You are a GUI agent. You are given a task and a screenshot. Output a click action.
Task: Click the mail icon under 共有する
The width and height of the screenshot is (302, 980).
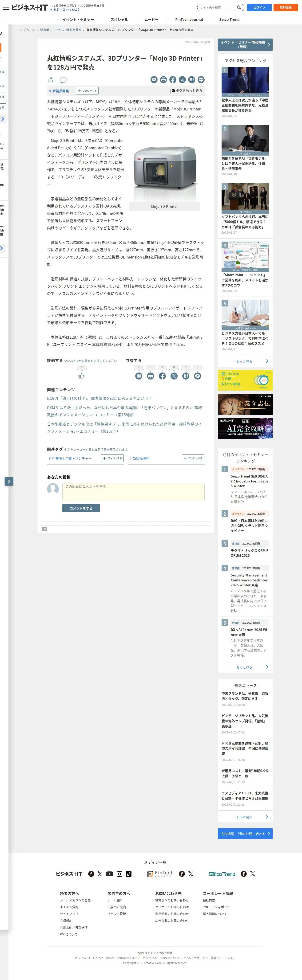pyautogui.click(x=139, y=376)
